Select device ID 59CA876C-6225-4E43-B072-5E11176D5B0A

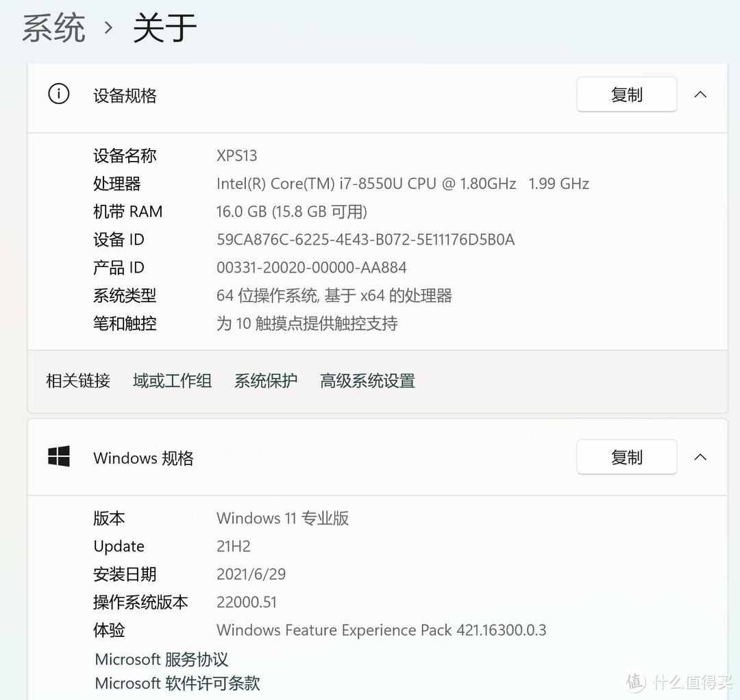[x=365, y=240]
